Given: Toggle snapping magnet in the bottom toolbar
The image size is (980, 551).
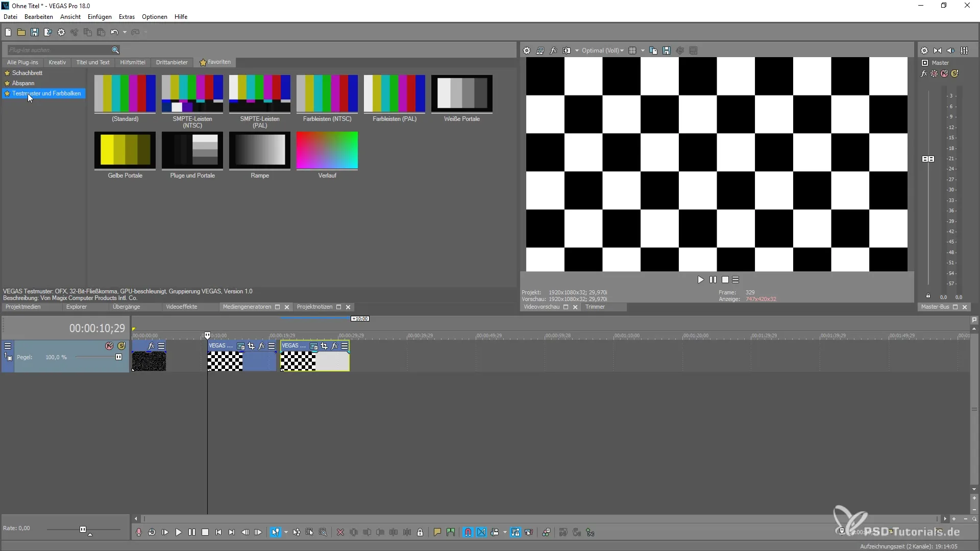Looking at the screenshot, I should [468, 532].
